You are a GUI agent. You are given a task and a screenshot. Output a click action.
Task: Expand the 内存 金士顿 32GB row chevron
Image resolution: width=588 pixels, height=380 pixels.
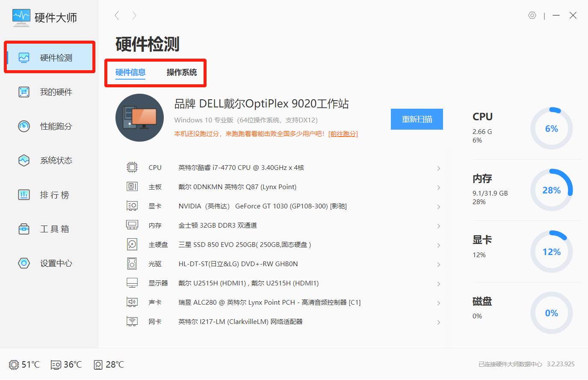438,226
